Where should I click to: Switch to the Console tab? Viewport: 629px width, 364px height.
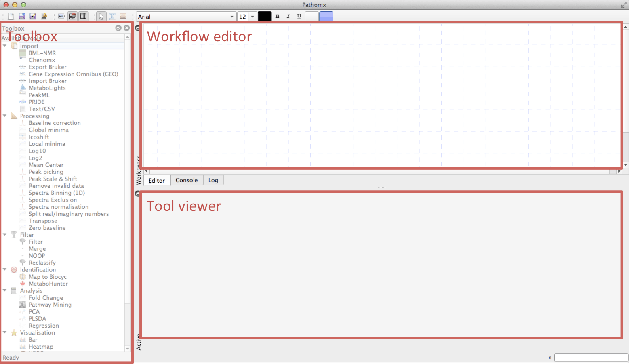(x=187, y=180)
